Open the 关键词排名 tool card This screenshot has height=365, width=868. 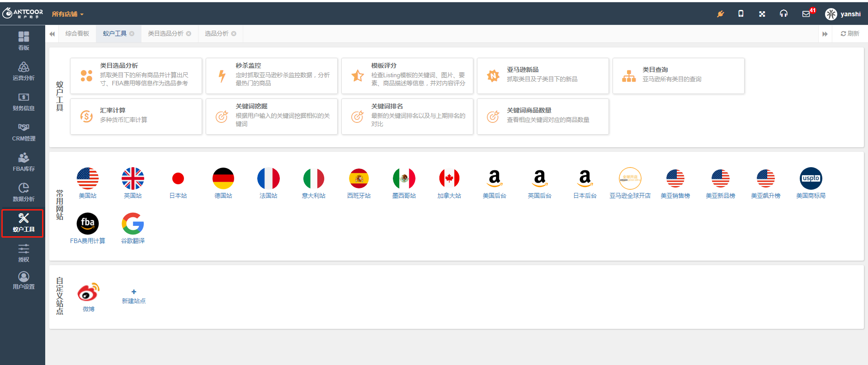coord(407,117)
